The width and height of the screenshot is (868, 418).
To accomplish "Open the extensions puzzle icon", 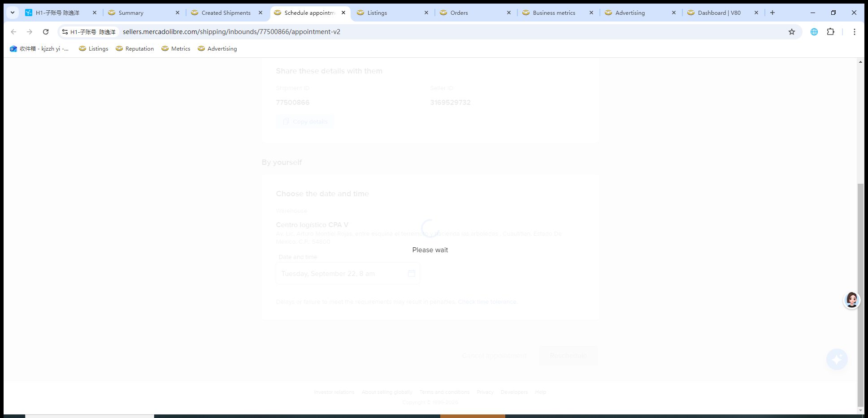I will [830, 32].
